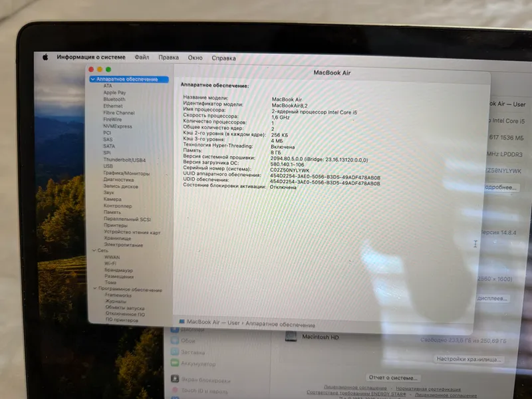
Task: Select SPI in the sidebar
Action: (107, 153)
